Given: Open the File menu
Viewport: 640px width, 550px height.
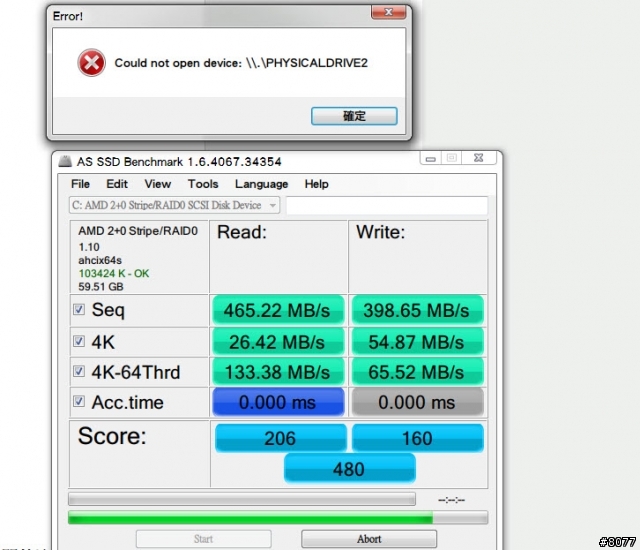Looking at the screenshot, I should pos(80,184).
